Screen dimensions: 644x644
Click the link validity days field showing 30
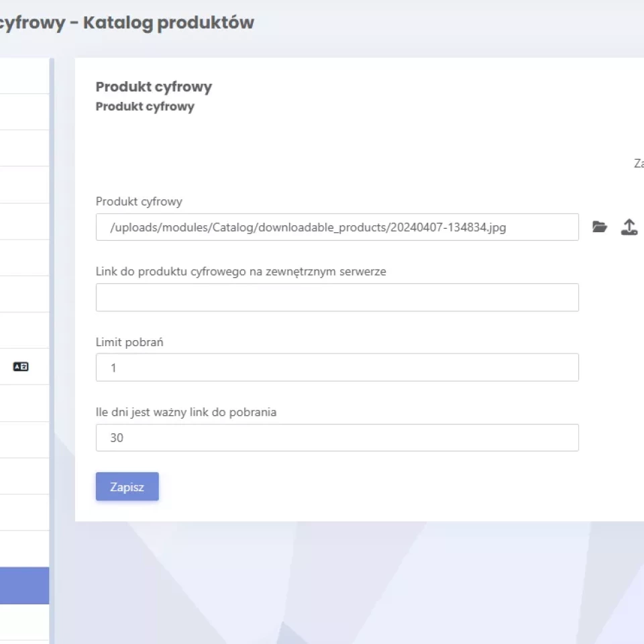337,438
